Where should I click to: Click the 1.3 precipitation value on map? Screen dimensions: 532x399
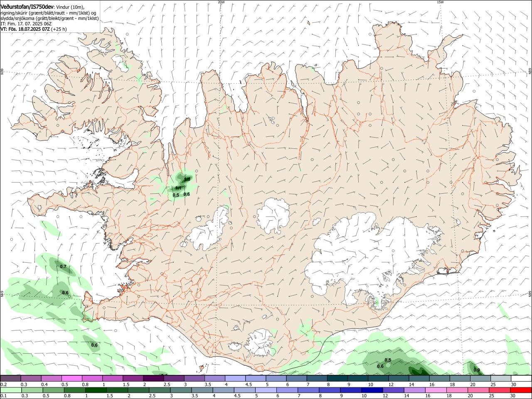click(187, 179)
